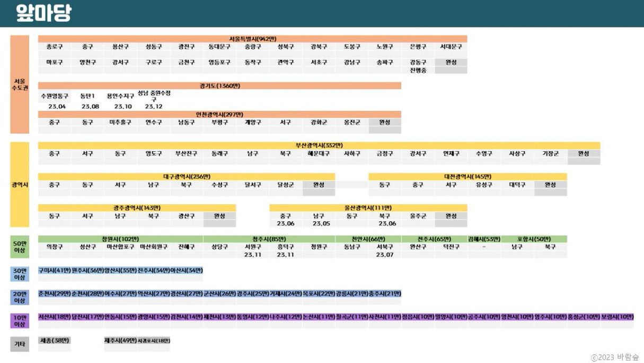Click the 송파구 cell

click(x=385, y=62)
